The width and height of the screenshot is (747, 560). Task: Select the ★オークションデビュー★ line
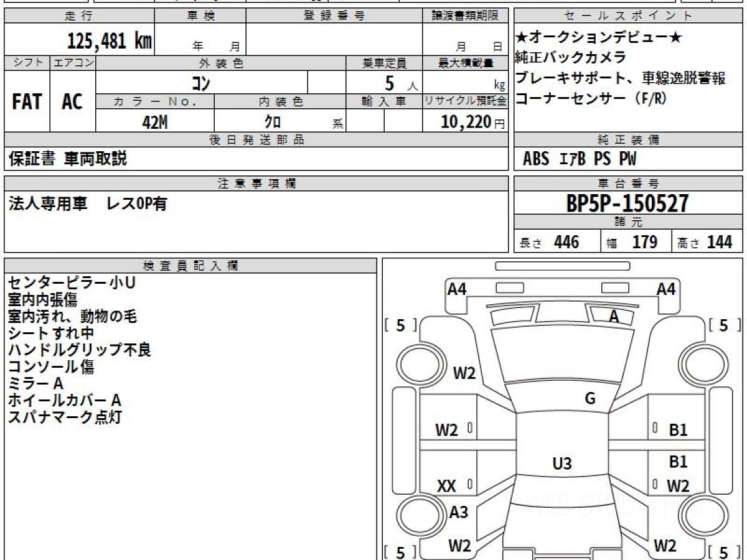tap(599, 38)
